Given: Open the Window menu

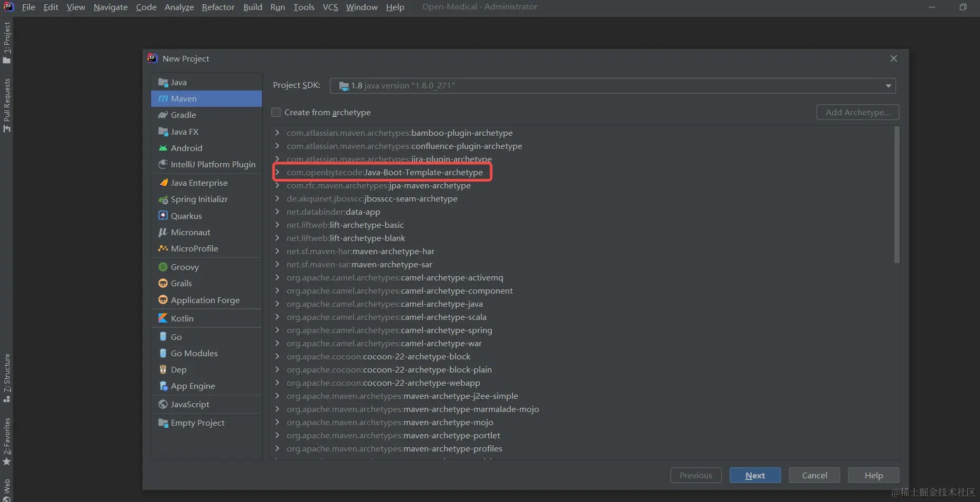Looking at the screenshot, I should [362, 7].
